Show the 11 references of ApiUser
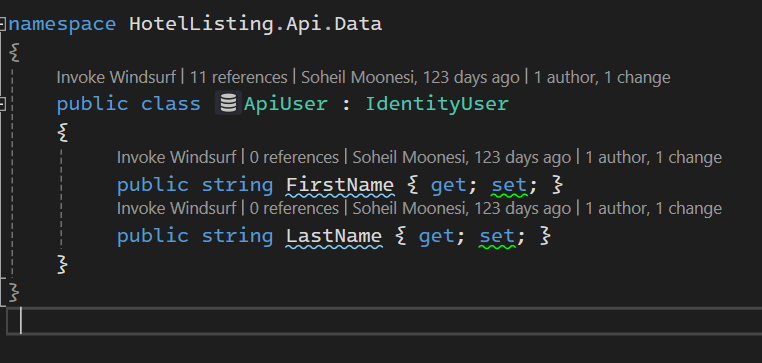Viewport: 762px width, 363px height. point(238,77)
